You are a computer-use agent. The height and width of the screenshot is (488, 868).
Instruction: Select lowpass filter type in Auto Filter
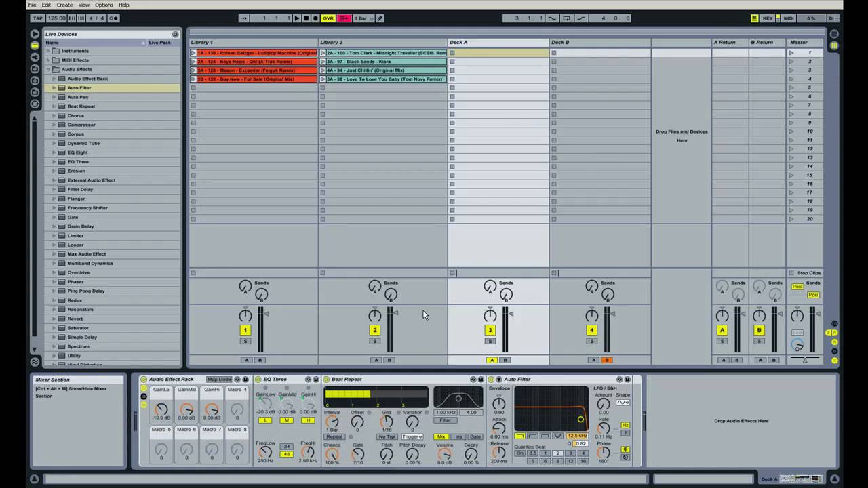[519, 436]
